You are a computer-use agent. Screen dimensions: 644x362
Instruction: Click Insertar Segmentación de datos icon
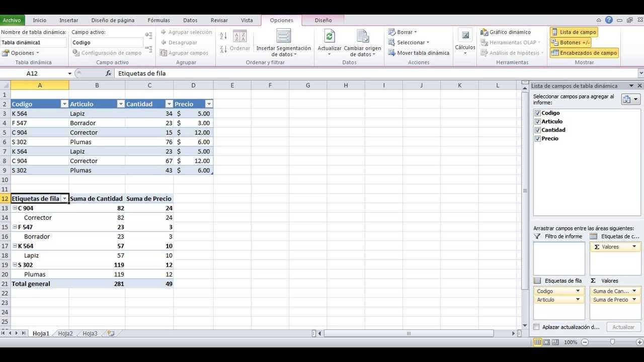click(284, 36)
